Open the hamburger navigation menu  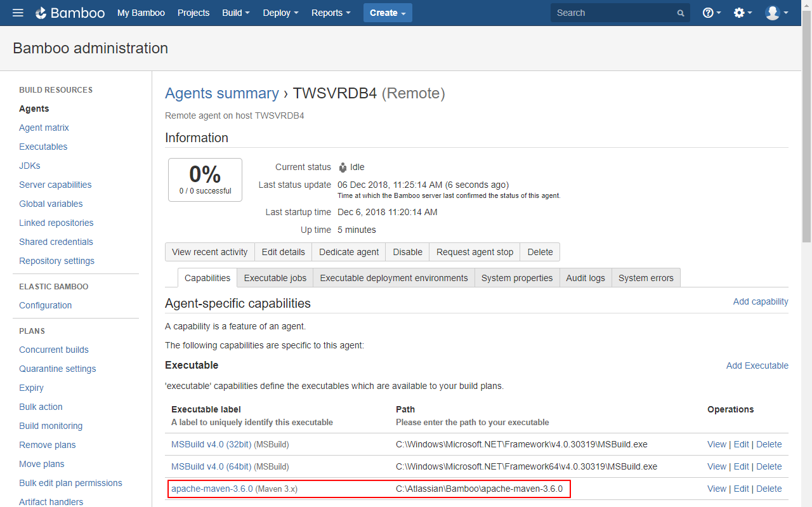(x=18, y=13)
